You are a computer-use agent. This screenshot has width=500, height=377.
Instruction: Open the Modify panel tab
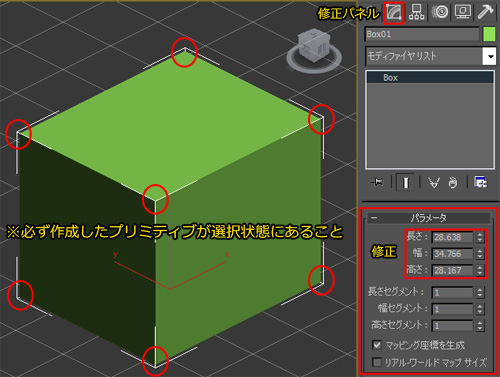click(394, 13)
